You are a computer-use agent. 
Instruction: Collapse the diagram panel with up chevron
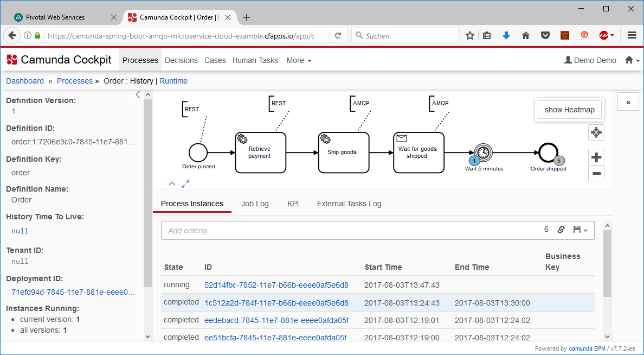tap(172, 184)
